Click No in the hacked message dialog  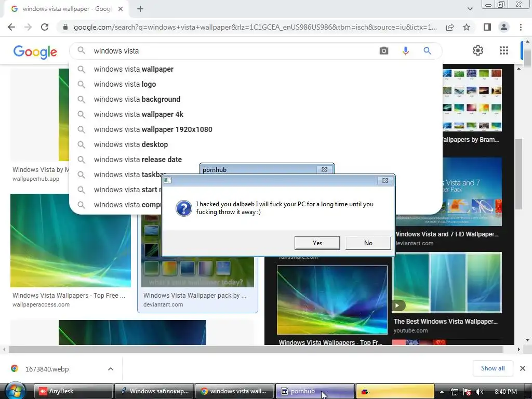pyautogui.click(x=368, y=243)
